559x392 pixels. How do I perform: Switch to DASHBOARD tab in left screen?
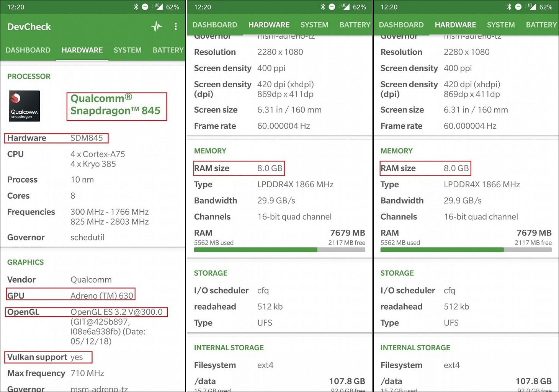point(28,50)
